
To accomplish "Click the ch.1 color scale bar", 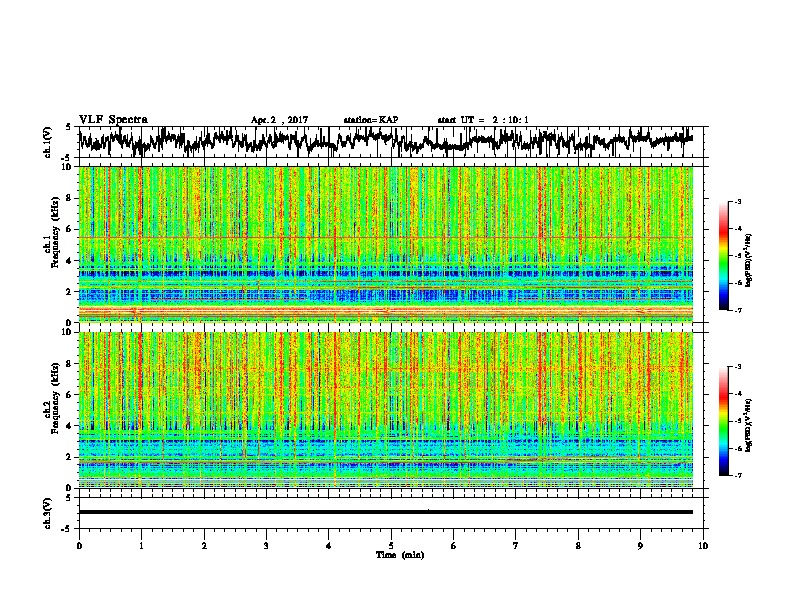I will pos(723,256).
